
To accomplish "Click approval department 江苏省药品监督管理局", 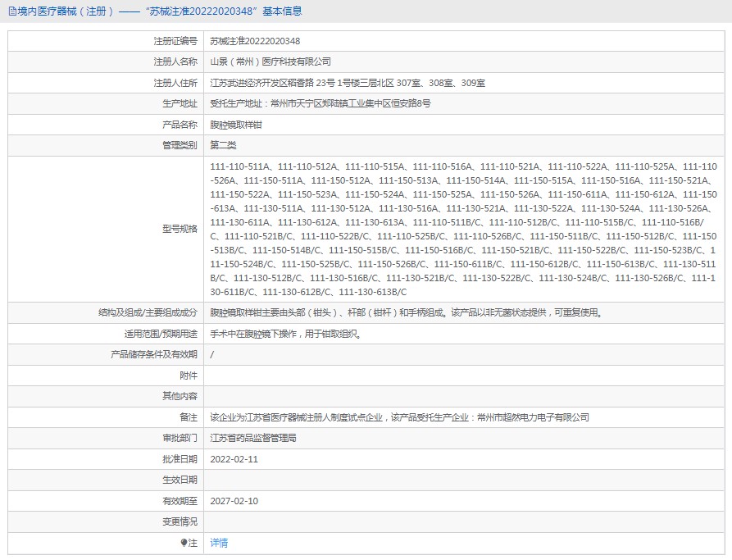I will pos(253,438).
